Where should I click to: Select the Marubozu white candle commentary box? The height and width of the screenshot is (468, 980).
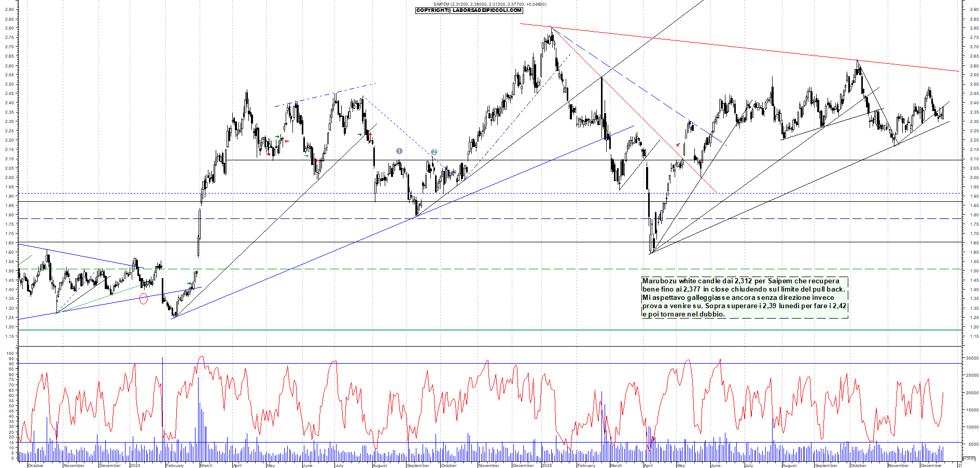[744, 297]
